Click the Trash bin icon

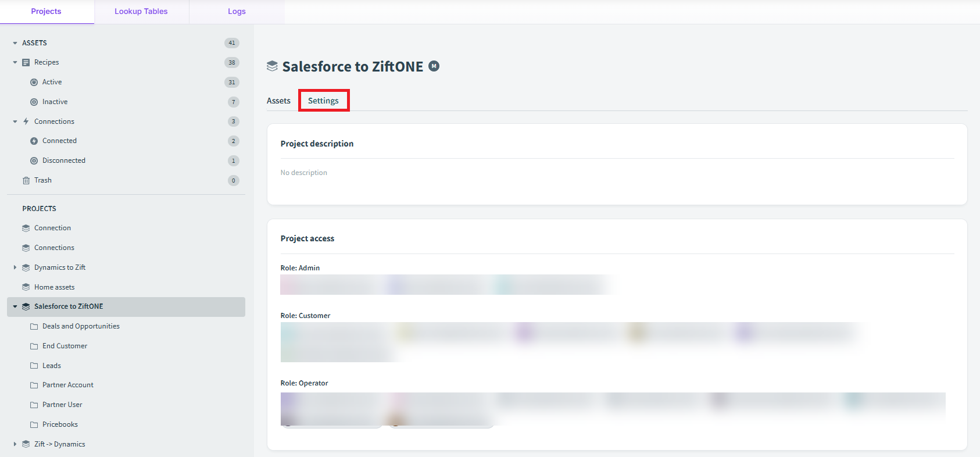click(x=26, y=180)
